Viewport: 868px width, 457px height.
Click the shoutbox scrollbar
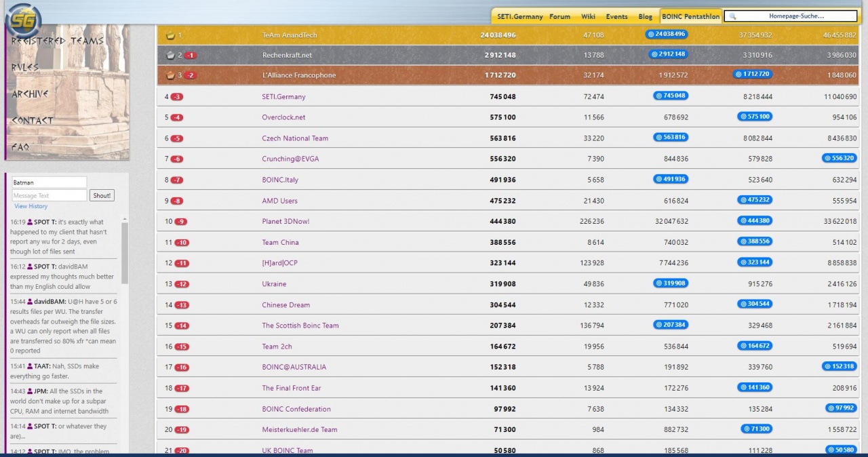(125, 252)
